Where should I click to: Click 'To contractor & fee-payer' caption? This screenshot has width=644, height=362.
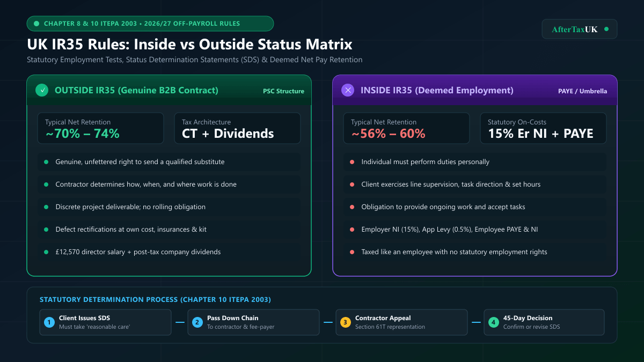tap(240, 327)
